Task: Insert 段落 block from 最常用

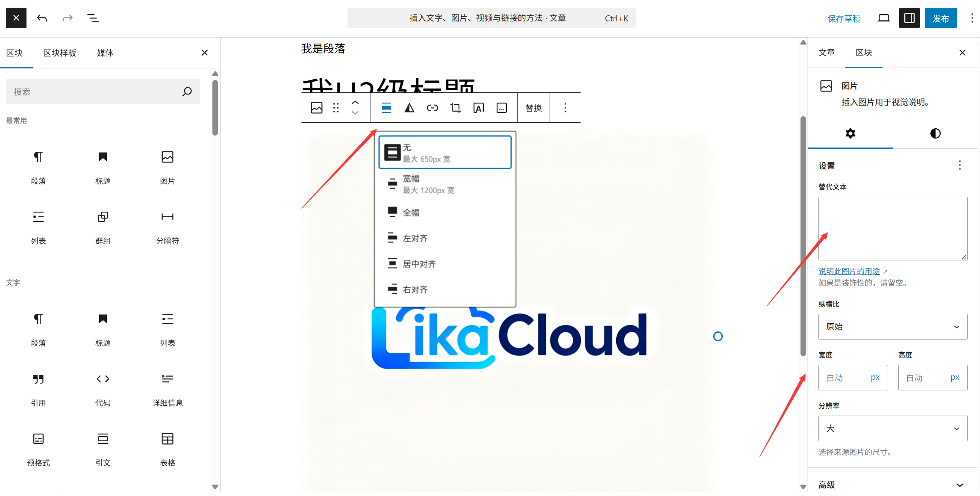Action: point(38,168)
